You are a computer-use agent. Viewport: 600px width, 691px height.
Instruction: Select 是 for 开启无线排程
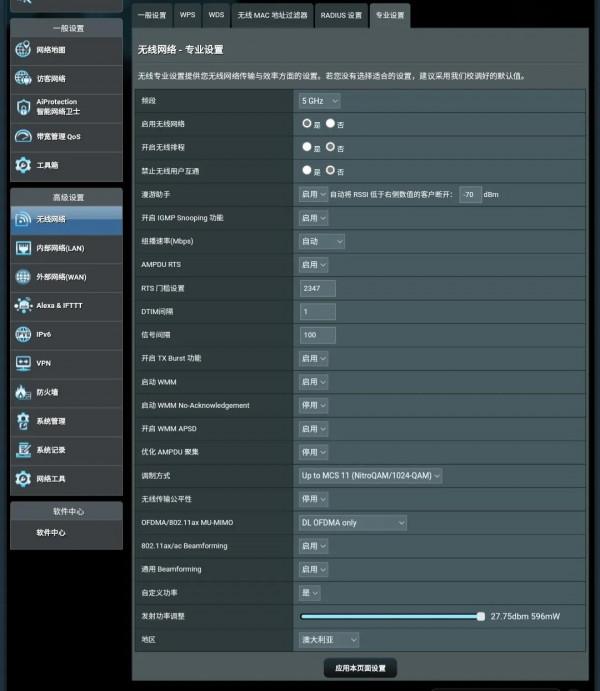(x=307, y=147)
